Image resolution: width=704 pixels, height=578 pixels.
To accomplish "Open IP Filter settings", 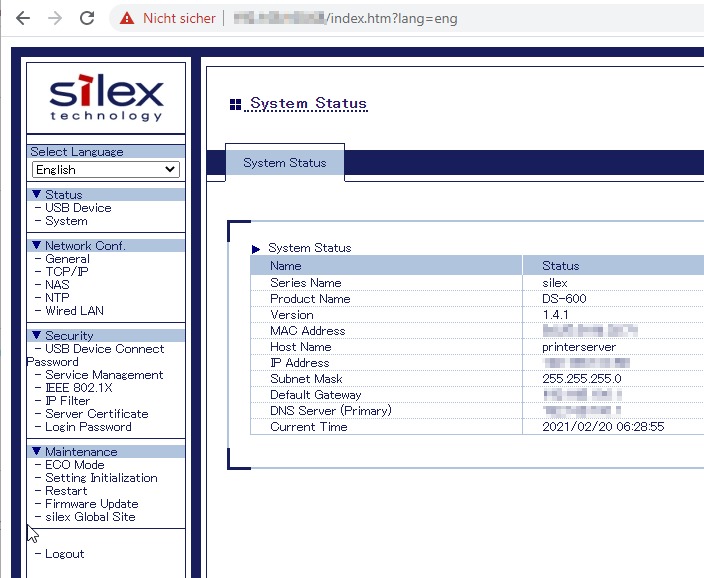I will click(x=67, y=401).
